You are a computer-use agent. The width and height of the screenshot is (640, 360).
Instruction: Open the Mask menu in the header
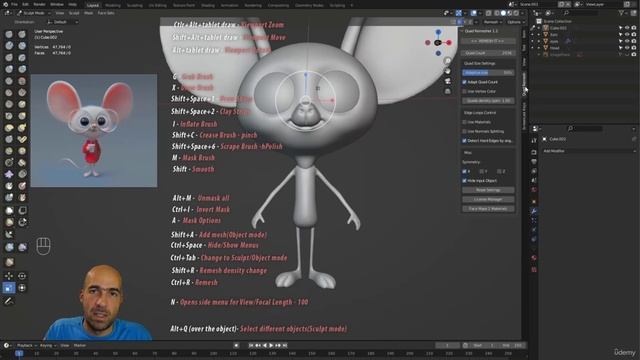click(88, 13)
